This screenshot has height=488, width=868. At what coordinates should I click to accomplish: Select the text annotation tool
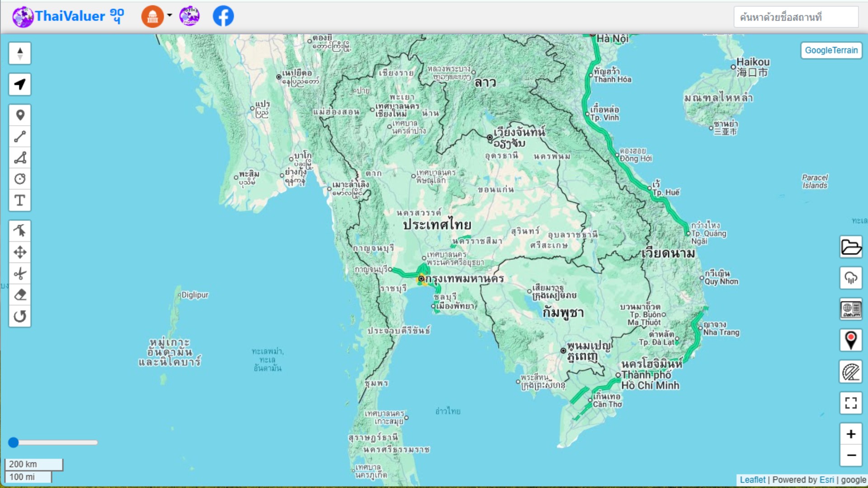click(20, 200)
